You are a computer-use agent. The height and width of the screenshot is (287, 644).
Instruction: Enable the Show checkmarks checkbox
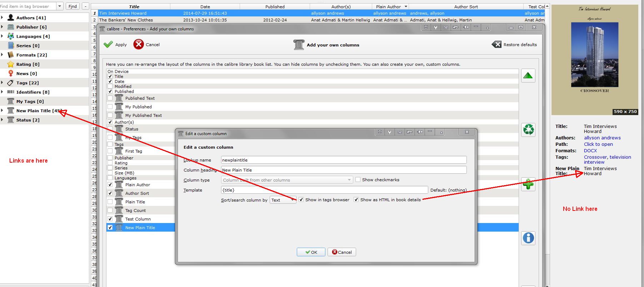pyautogui.click(x=358, y=180)
